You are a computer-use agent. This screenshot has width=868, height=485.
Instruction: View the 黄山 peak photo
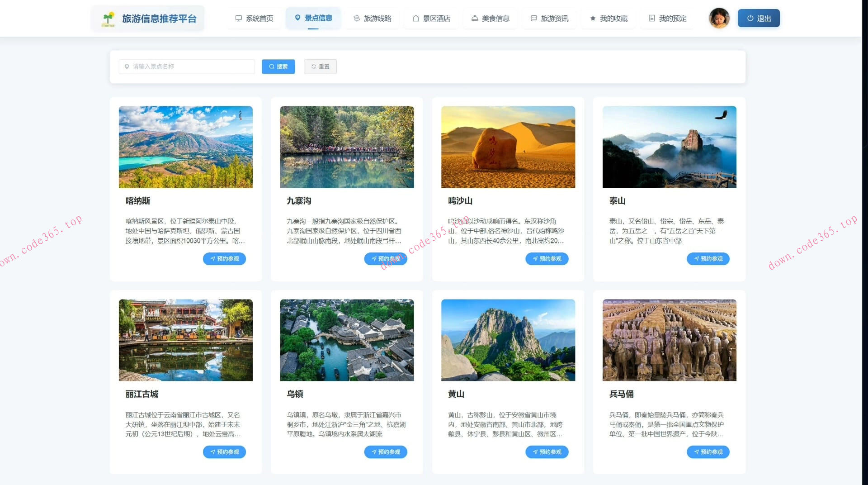(508, 340)
